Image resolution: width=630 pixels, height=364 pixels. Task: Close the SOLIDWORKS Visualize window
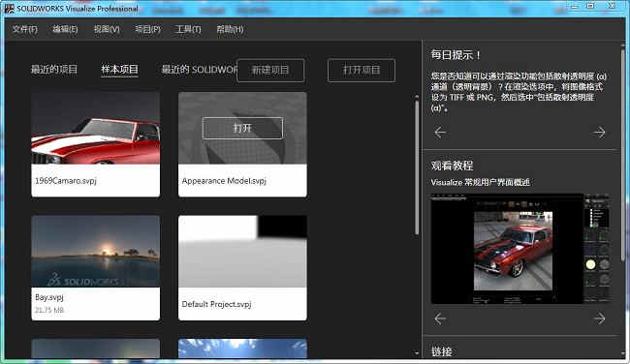tap(612, 6)
